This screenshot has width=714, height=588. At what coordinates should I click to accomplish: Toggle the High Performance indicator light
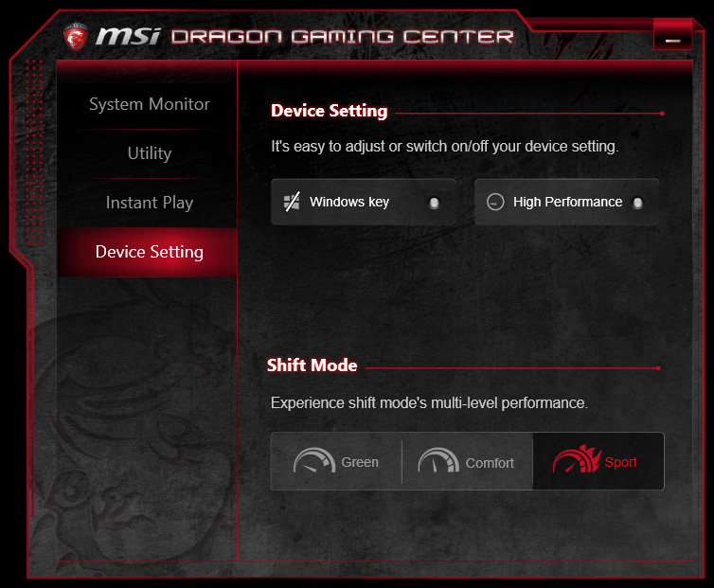[x=637, y=203]
